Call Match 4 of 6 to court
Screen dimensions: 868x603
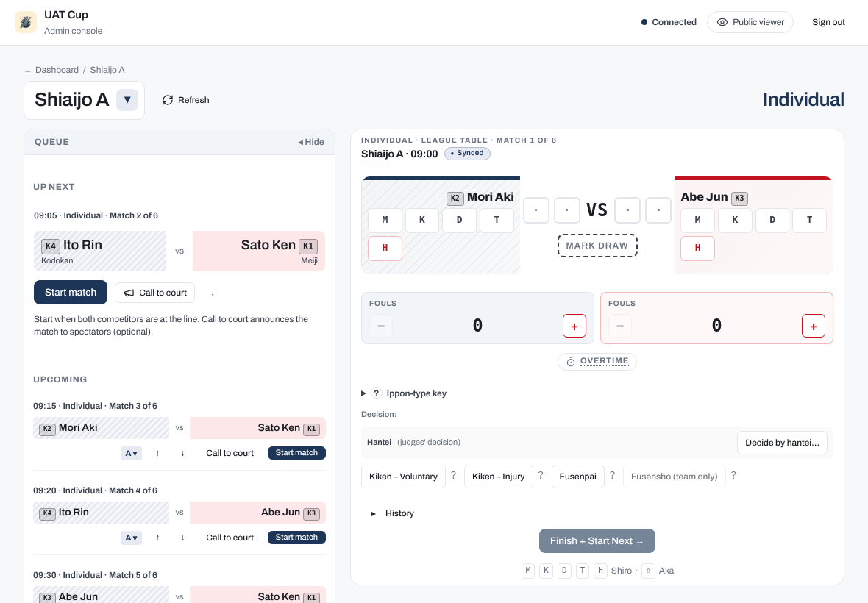pos(230,538)
